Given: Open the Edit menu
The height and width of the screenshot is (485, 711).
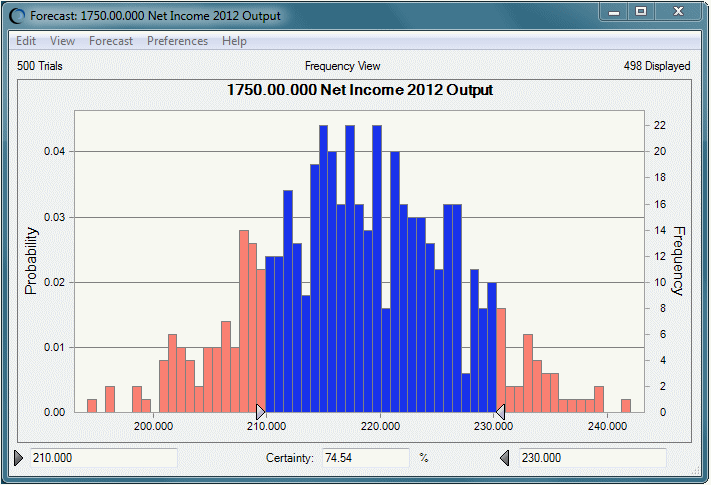Looking at the screenshot, I should click(26, 41).
